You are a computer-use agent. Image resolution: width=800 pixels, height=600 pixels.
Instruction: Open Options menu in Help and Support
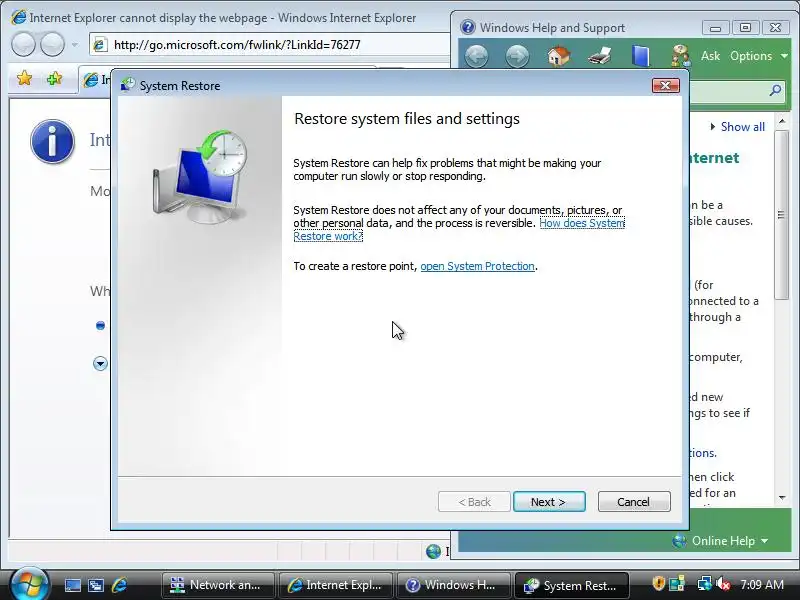pos(759,56)
